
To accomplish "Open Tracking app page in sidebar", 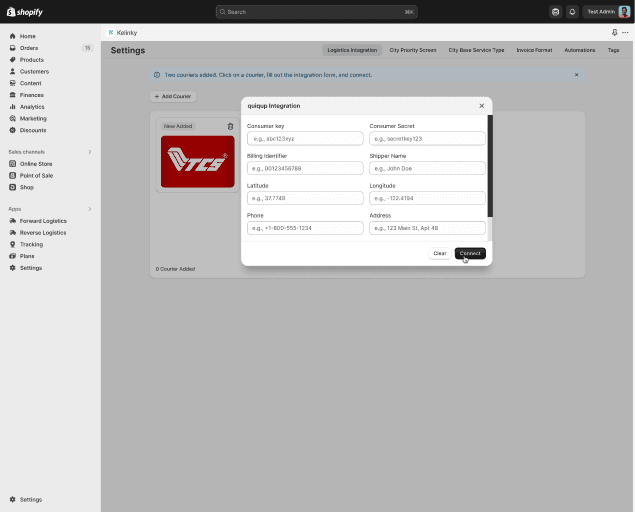I will [x=31, y=244].
